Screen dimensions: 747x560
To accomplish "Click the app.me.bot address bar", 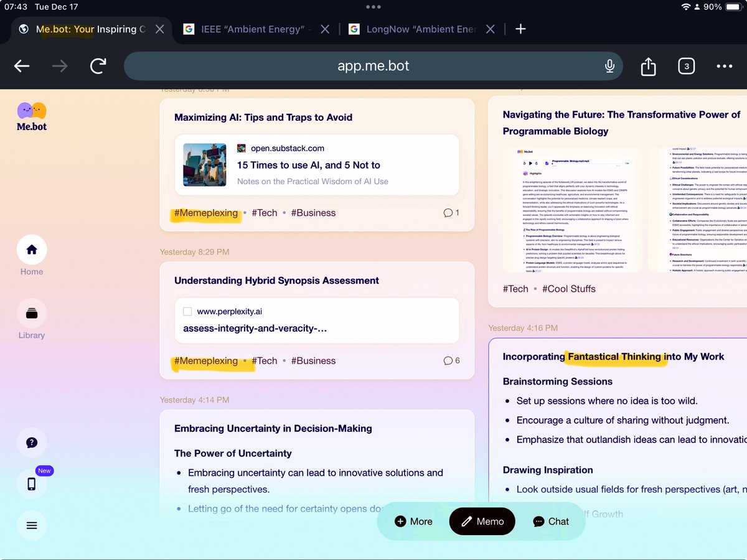I will [374, 66].
